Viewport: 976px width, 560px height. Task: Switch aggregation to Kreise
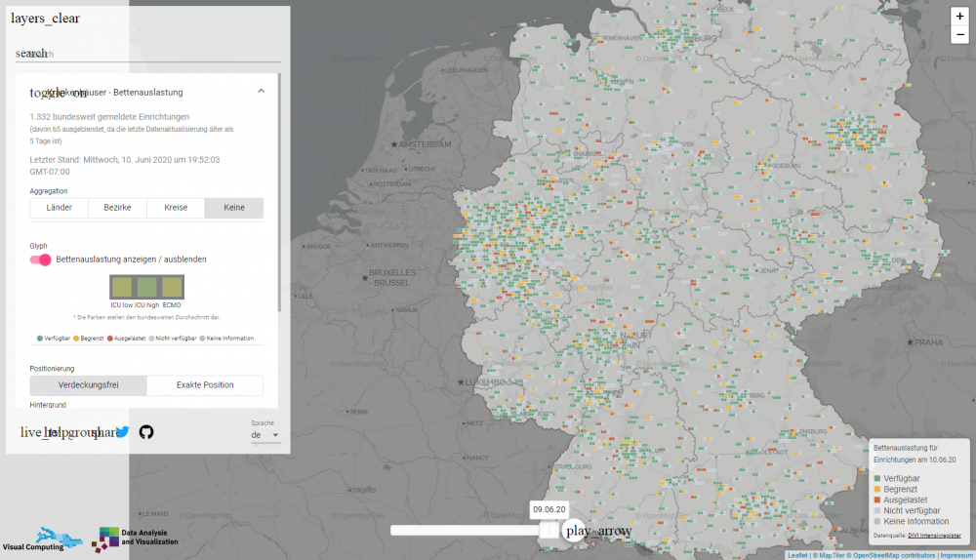176,208
